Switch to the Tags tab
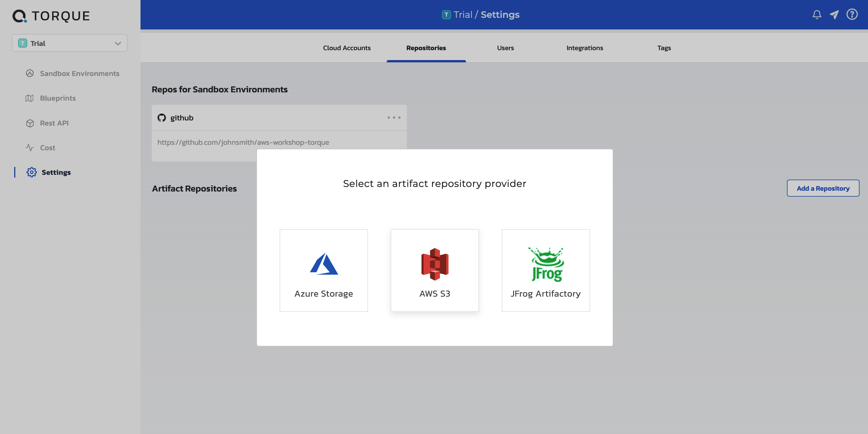Image resolution: width=868 pixels, height=434 pixels. [664, 48]
